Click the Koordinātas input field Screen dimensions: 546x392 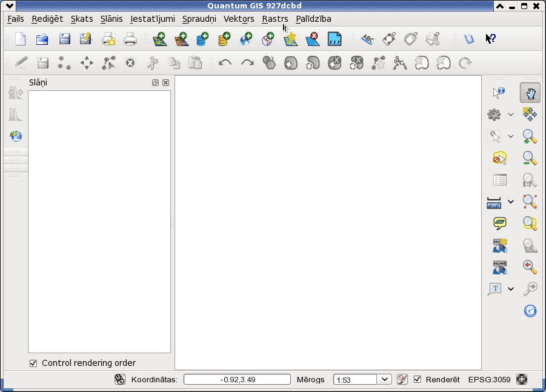click(237, 379)
